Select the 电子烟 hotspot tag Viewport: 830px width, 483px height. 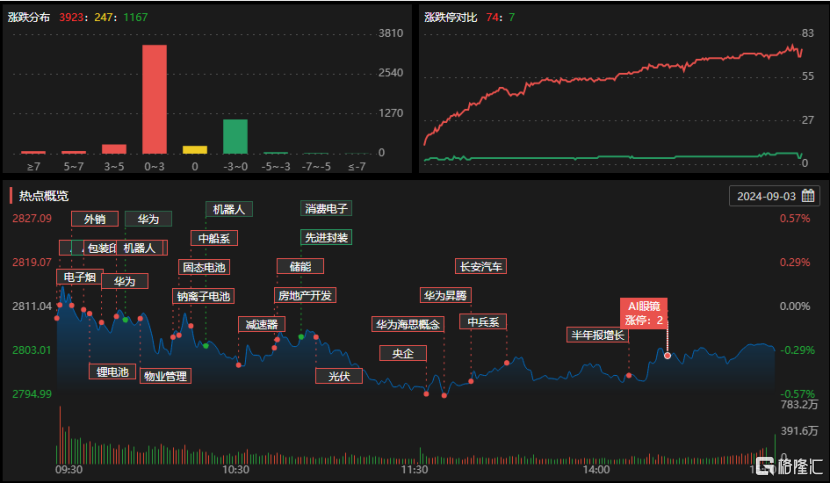(79, 277)
